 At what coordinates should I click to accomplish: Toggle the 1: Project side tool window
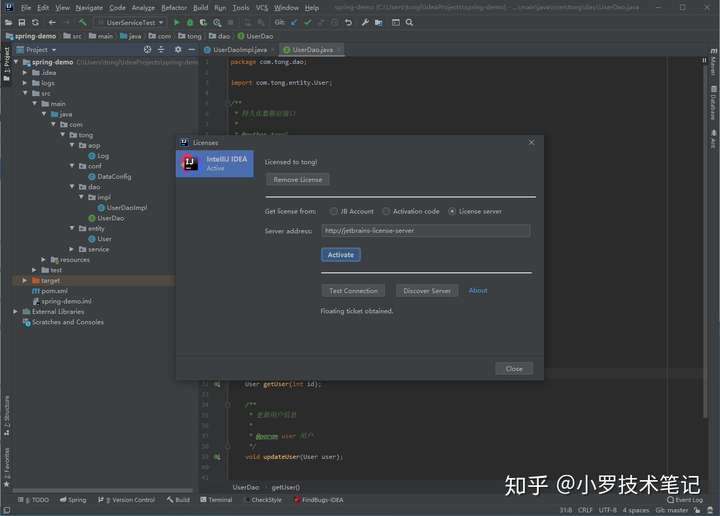tap(6, 64)
